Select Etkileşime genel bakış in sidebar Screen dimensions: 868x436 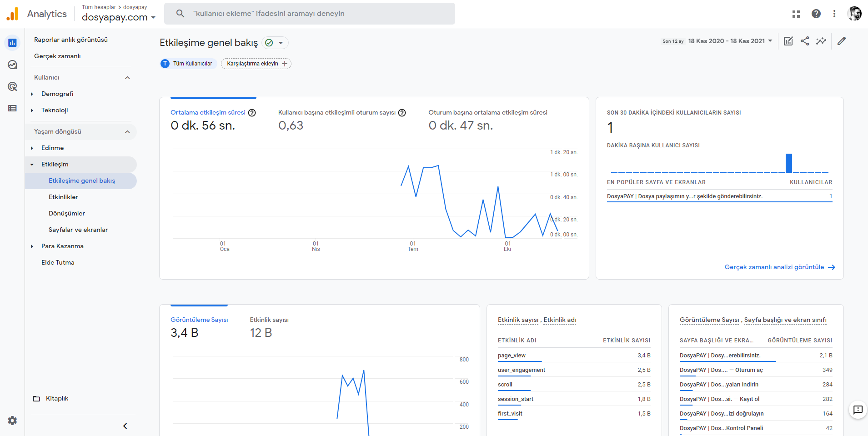point(81,180)
